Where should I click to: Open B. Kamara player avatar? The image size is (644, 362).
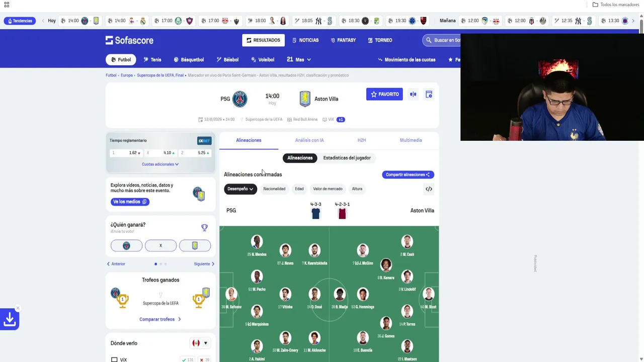point(386,265)
